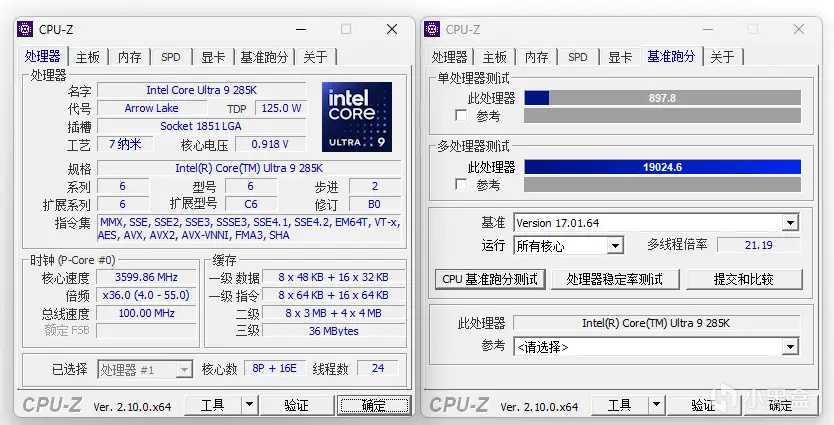
Task: Open SPD tab in left window
Action: 171,57
